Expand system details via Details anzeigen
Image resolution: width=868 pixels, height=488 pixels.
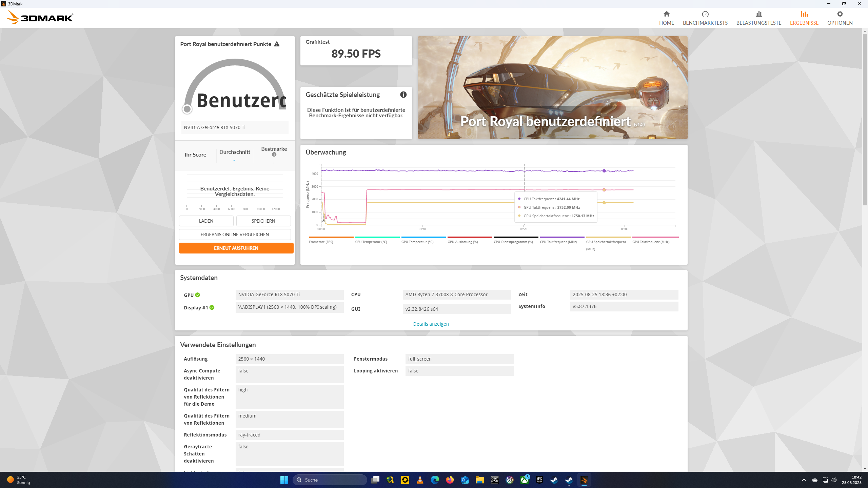tap(431, 324)
